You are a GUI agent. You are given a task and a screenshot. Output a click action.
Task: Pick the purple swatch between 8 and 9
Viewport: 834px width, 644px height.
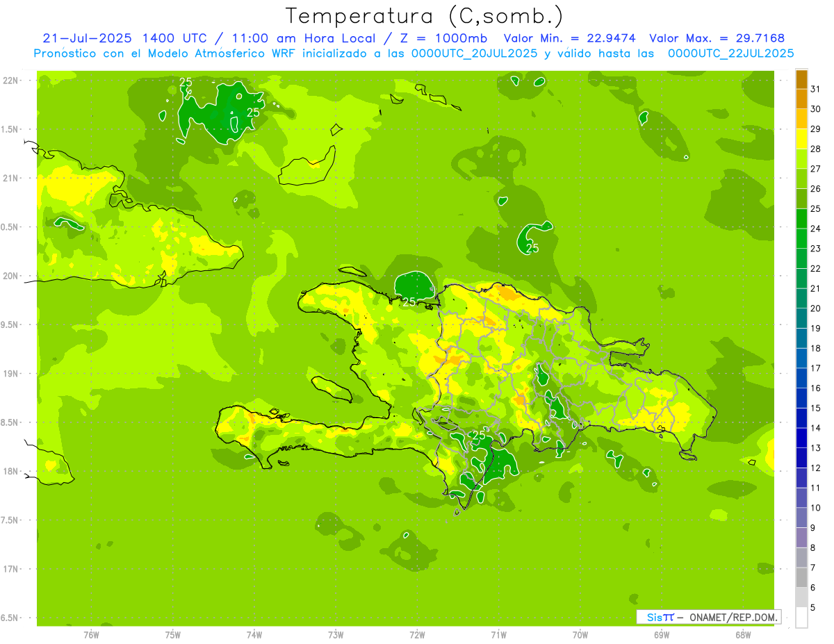point(801,538)
